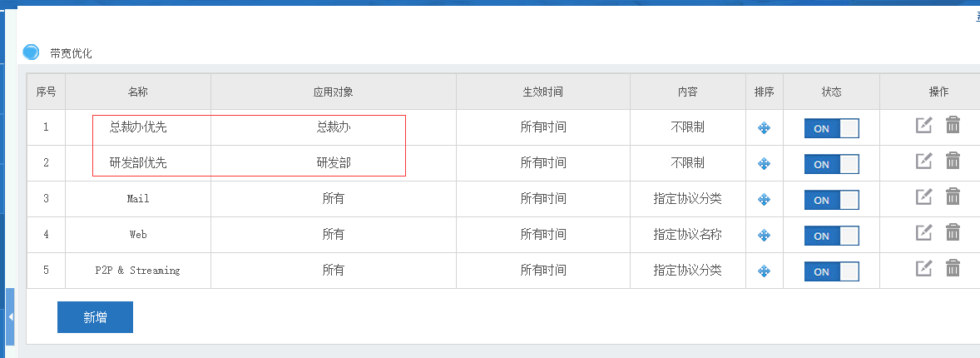This screenshot has width=980, height=358.
Task: Edit the 总裁办优先 rule
Action: [923, 126]
